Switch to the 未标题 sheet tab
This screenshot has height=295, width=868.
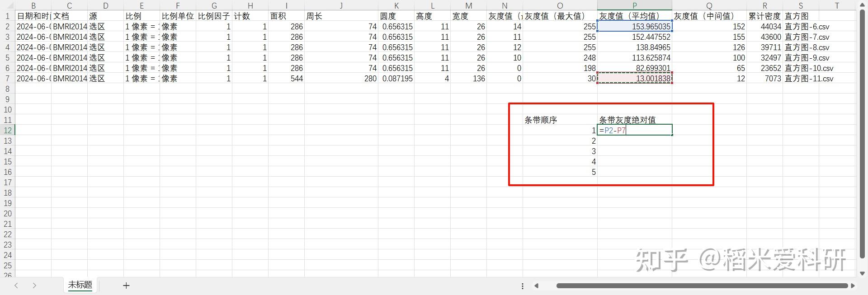click(x=80, y=285)
